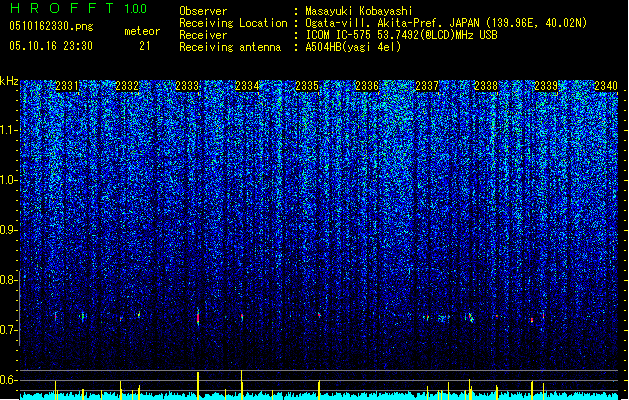This screenshot has height=400, width=629.
Task: Click the Receiving antenna label
Action: click(x=230, y=47)
